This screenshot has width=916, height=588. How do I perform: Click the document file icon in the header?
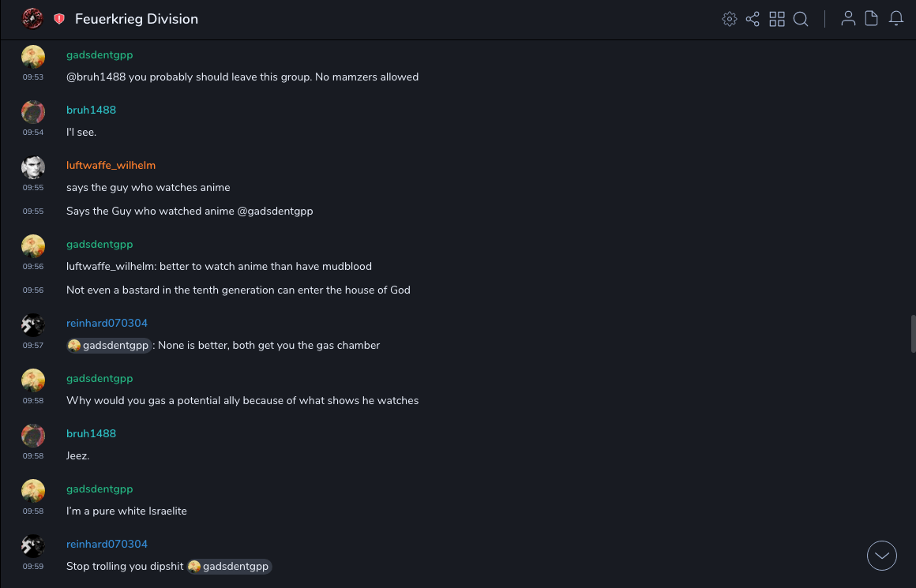click(x=872, y=19)
